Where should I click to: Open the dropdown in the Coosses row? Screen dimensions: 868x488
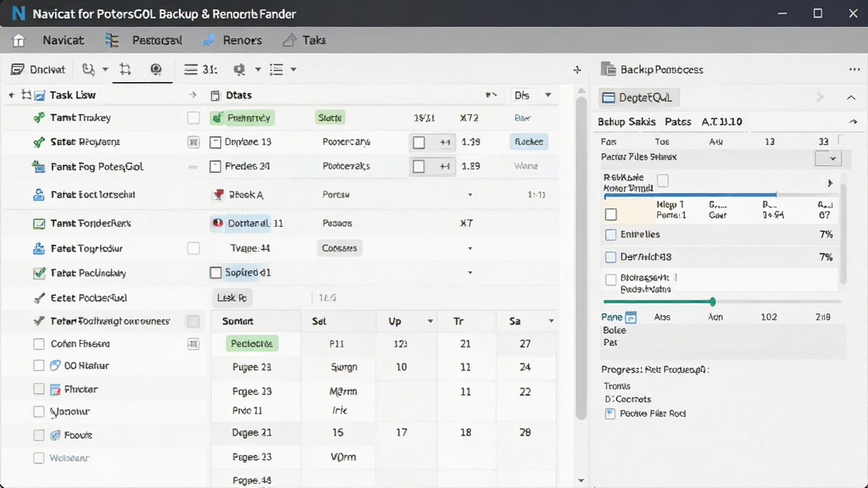click(470, 248)
